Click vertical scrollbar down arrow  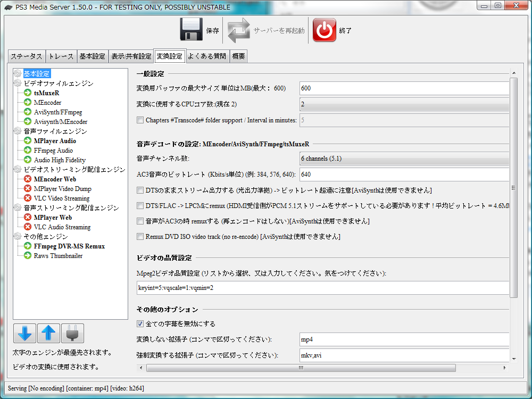point(514,359)
